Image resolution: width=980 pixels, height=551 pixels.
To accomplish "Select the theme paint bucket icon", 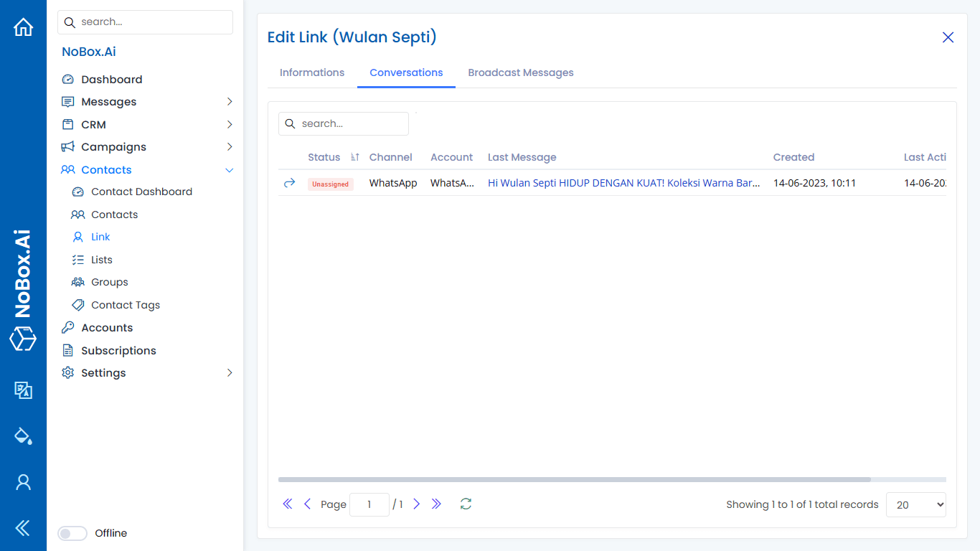I will (x=23, y=435).
